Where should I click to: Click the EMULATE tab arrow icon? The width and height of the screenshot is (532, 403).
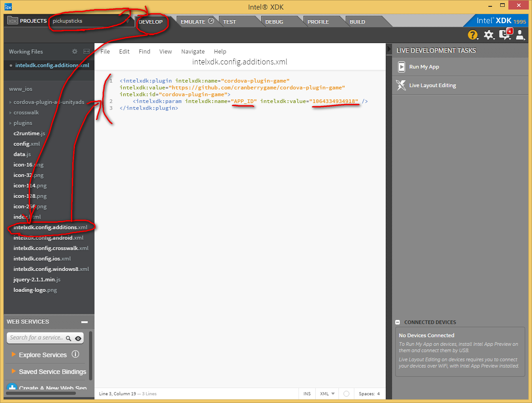click(211, 21)
